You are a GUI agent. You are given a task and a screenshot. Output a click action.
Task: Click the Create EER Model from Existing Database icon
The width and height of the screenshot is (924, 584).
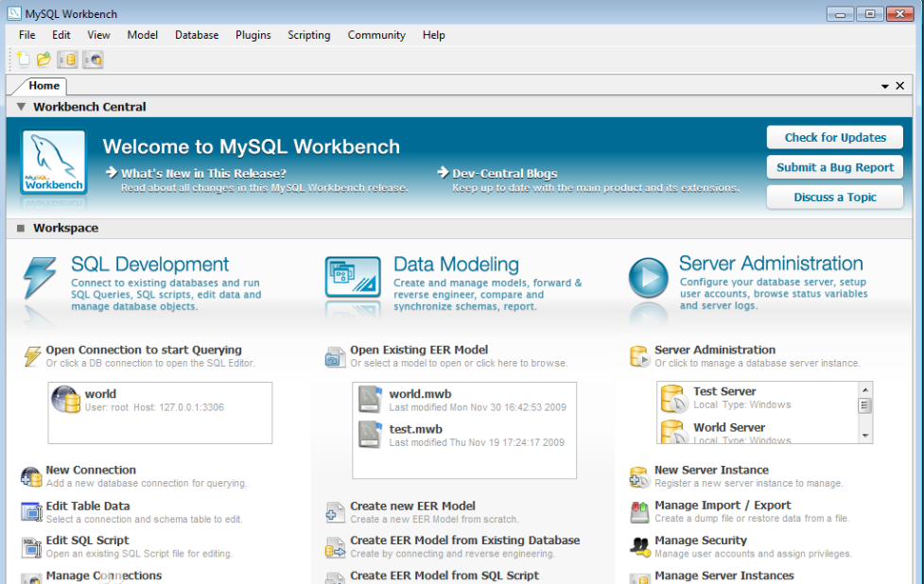(335, 547)
